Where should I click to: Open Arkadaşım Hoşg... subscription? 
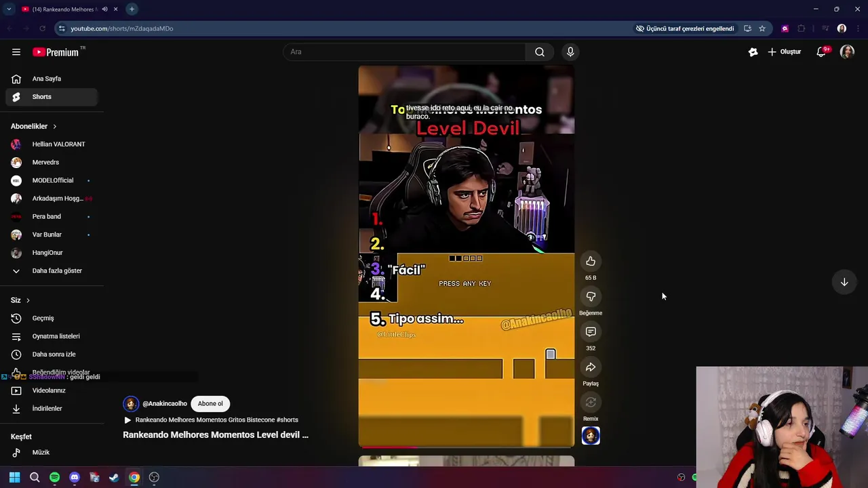pyautogui.click(x=52, y=199)
